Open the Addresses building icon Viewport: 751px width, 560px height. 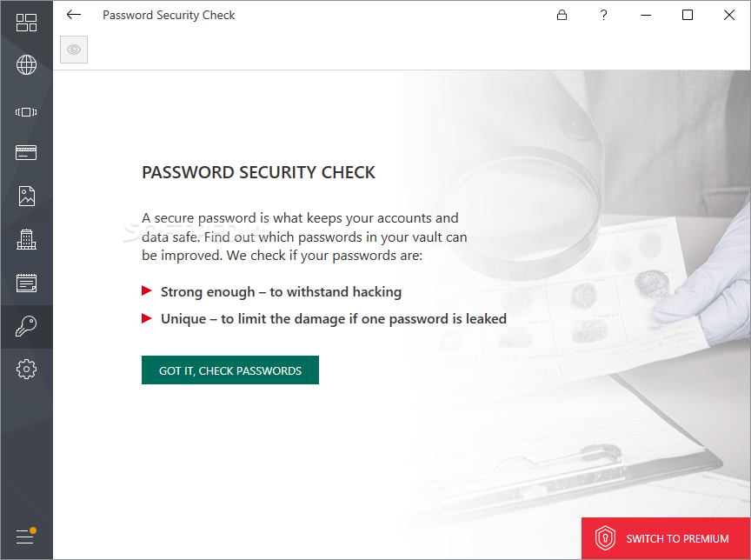26,239
